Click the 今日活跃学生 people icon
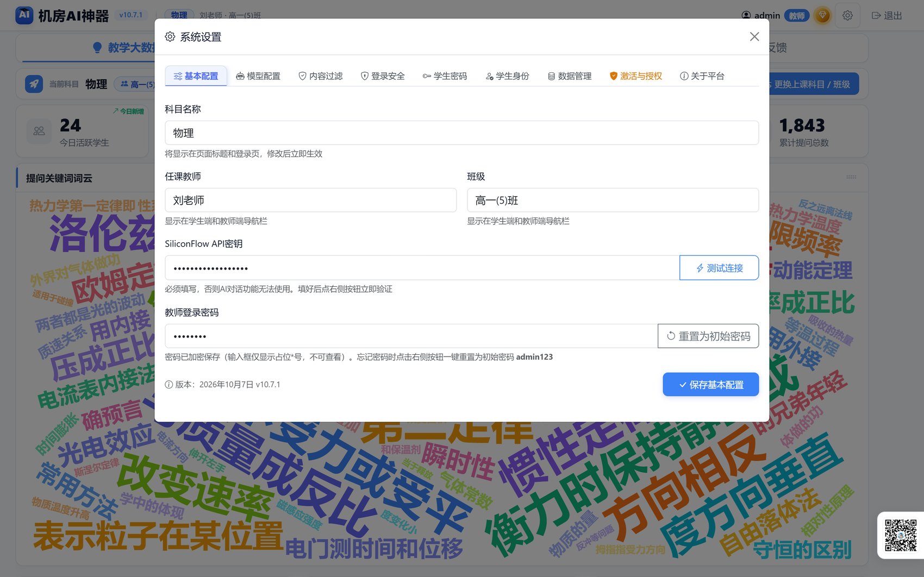 click(x=39, y=131)
